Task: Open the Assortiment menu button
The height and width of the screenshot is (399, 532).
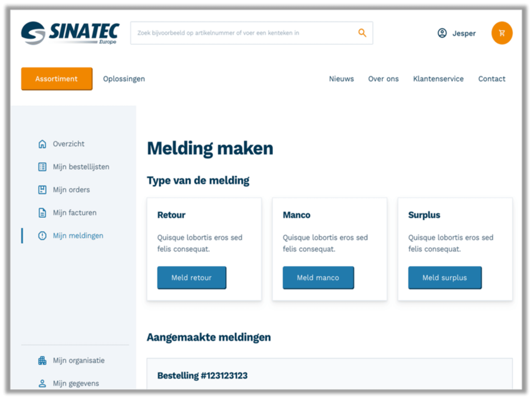Action: pos(57,79)
